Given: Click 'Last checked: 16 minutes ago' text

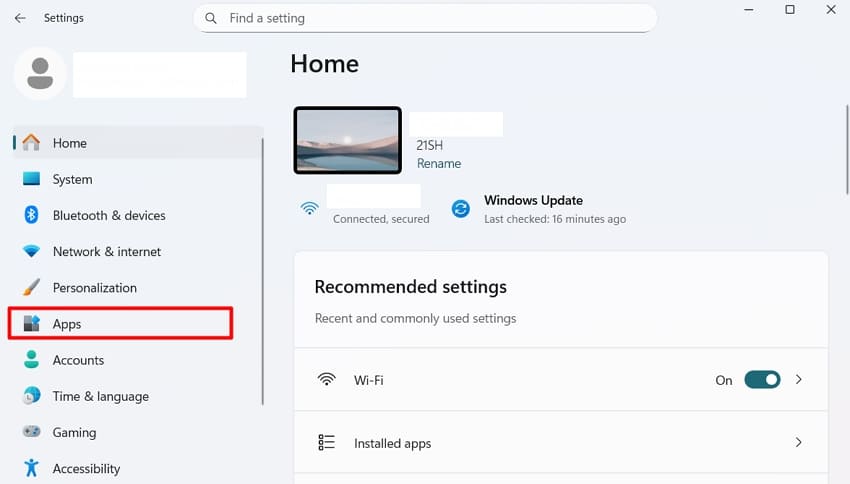Looking at the screenshot, I should [555, 218].
